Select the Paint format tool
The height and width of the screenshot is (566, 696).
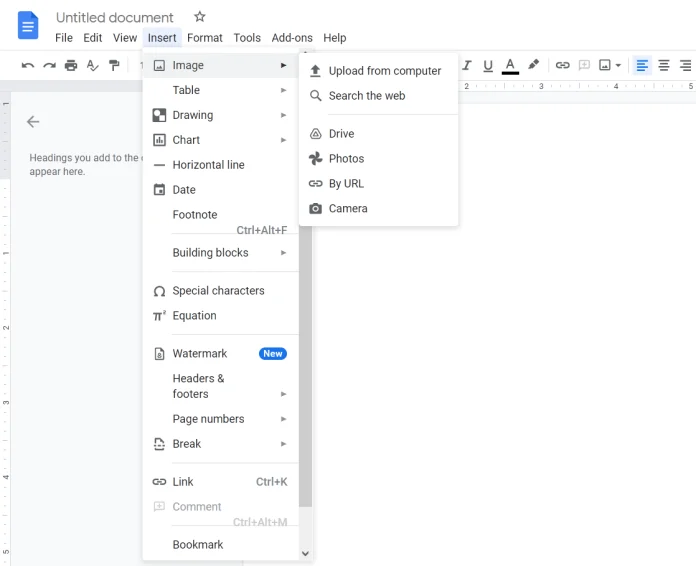click(x=114, y=66)
